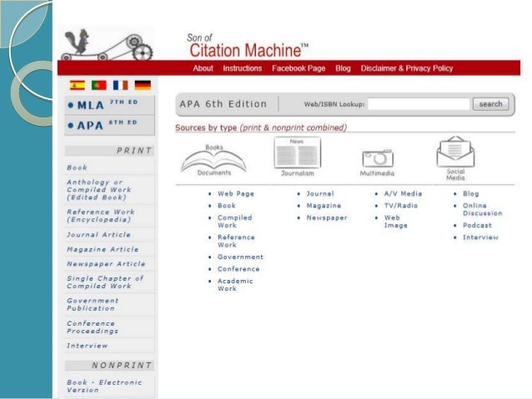Click the APA 6th Edition heading
The width and height of the screenshot is (532, 399).
point(223,104)
